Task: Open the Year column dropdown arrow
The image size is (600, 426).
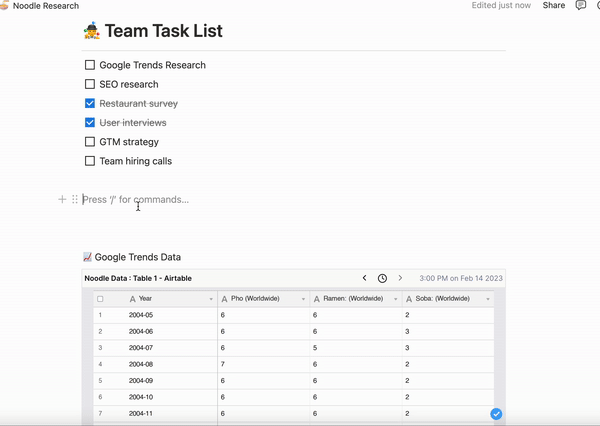Action: click(x=211, y=299)
